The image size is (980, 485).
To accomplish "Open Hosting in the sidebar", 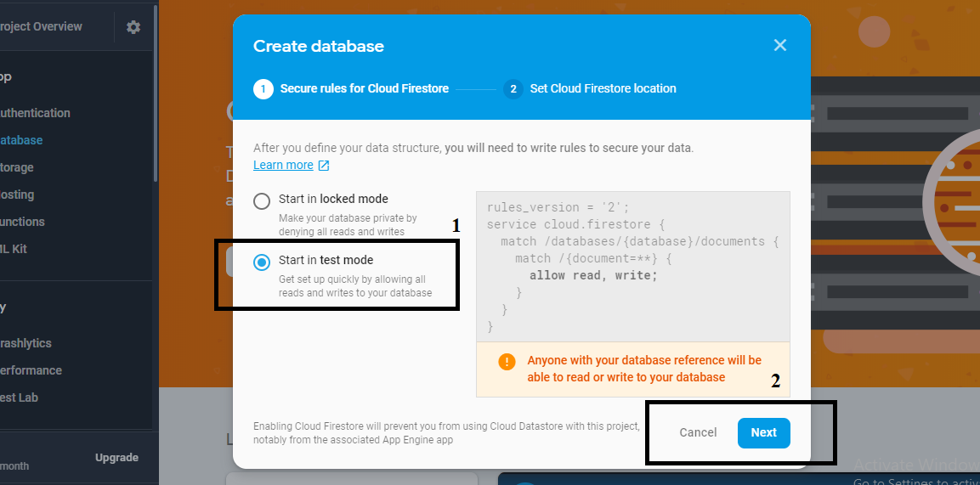I will coord(17,195).
